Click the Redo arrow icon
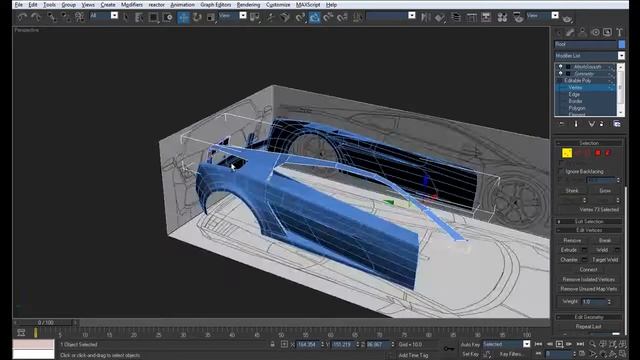 (36, 17)
